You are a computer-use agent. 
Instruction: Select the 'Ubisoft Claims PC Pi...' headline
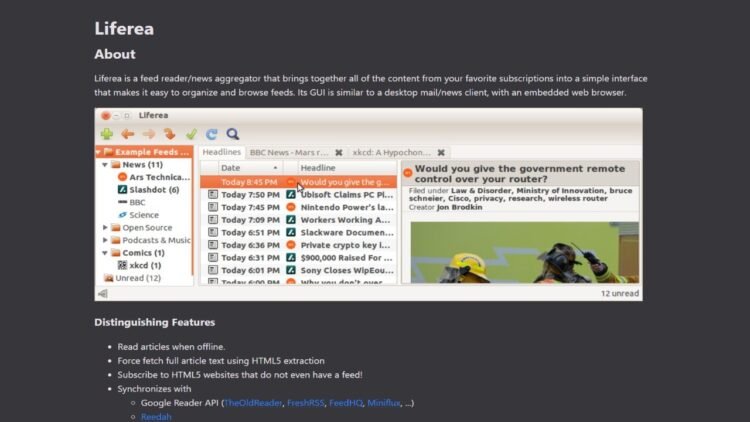click(347, 195)
